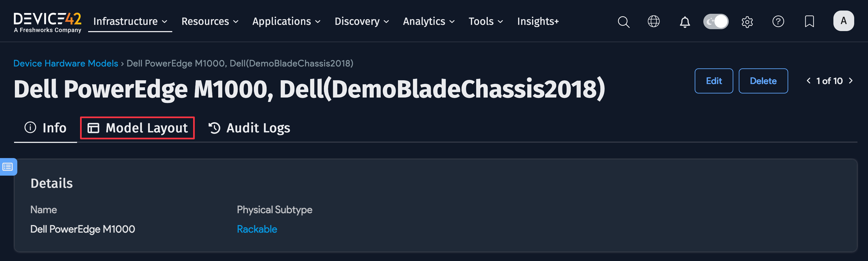Click the globe language icon
The image size is (868, 261).
(653, 22)
